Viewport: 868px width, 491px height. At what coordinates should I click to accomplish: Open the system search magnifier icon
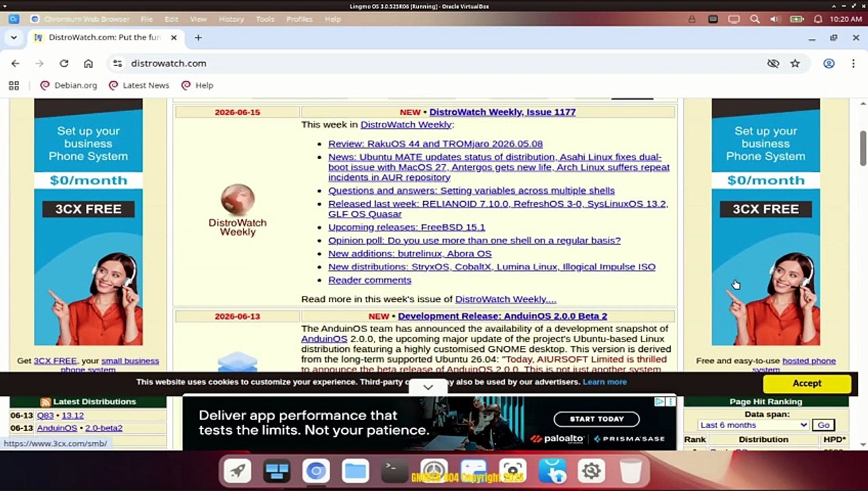[755, 19]
